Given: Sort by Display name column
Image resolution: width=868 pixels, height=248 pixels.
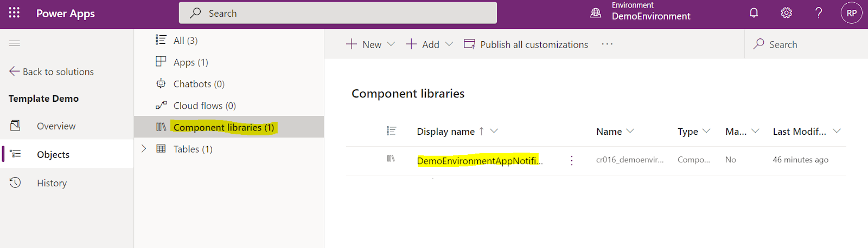Looking at the screenshot, I should click(x=445, y=132).
